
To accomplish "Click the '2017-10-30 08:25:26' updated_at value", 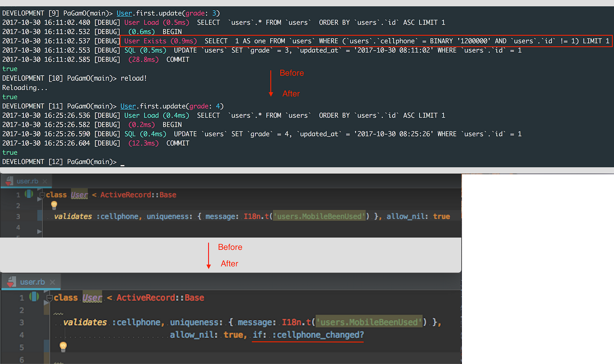I will click(x=394, y=134).
